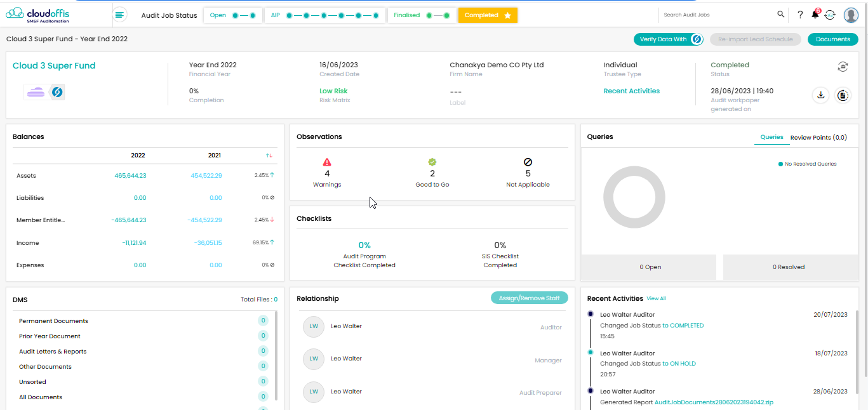Click the count badge for Permanent Documents
The height and width of the screenshot is (410, 868).
[x=263, y=321]
